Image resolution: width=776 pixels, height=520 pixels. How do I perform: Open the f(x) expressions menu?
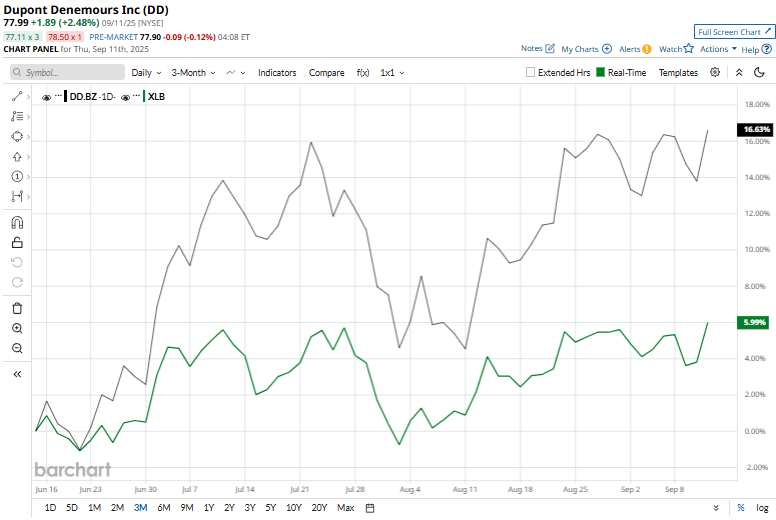pyautogui.click(x=363, y=72)
